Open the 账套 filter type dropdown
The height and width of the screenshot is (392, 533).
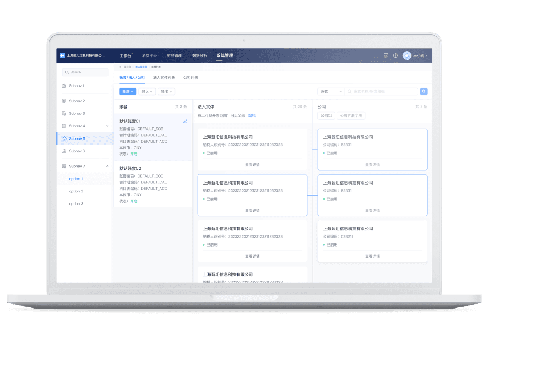coord(331,92)
